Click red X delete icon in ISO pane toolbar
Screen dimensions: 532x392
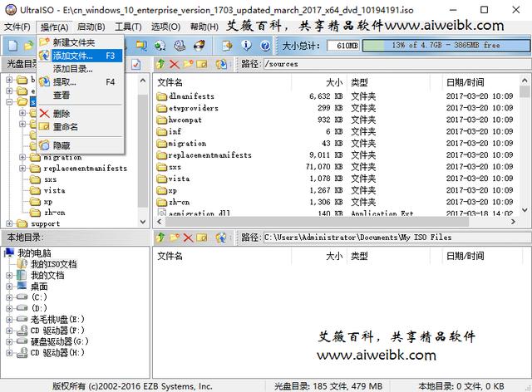point(175,64)
